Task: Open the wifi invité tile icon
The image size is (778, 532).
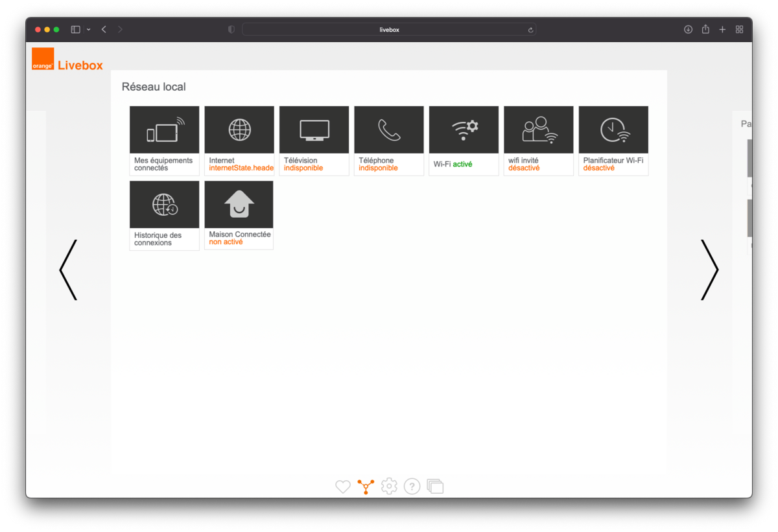Action: point(539,130)
